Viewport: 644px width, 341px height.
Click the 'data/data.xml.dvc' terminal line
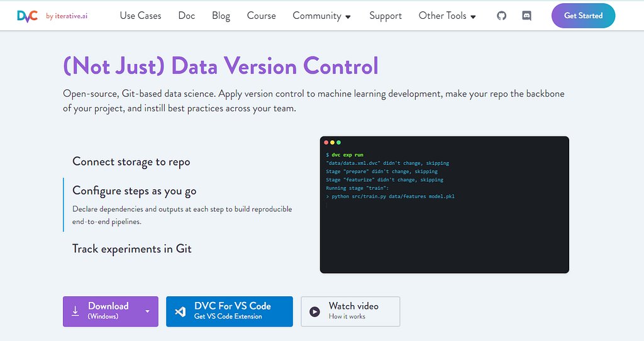tap(387, 163)
